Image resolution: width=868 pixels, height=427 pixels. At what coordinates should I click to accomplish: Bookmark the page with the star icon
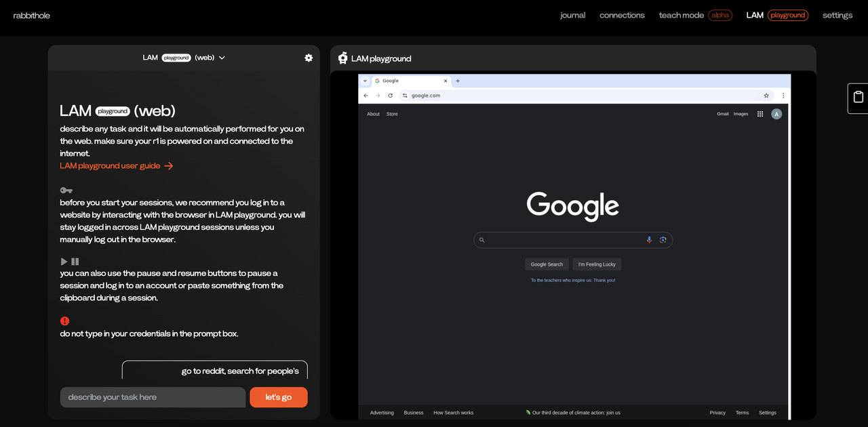coord(766,96)
